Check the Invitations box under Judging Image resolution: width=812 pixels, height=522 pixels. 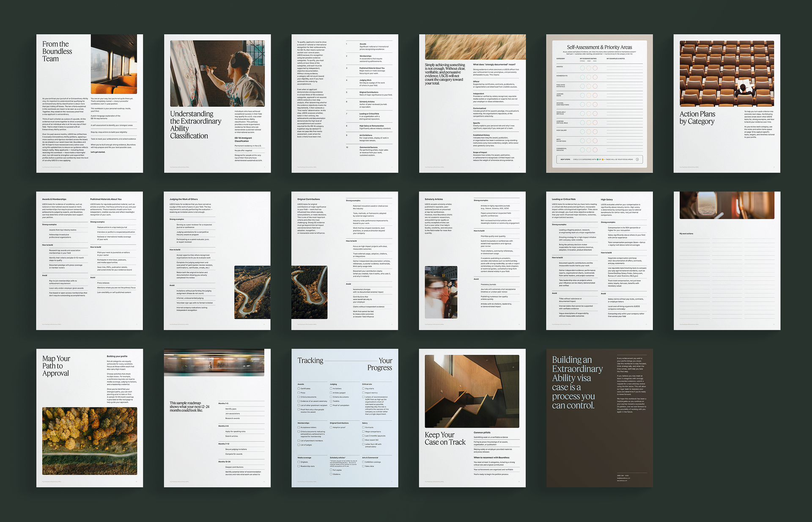pyautogui.click(x=331, y=388)
